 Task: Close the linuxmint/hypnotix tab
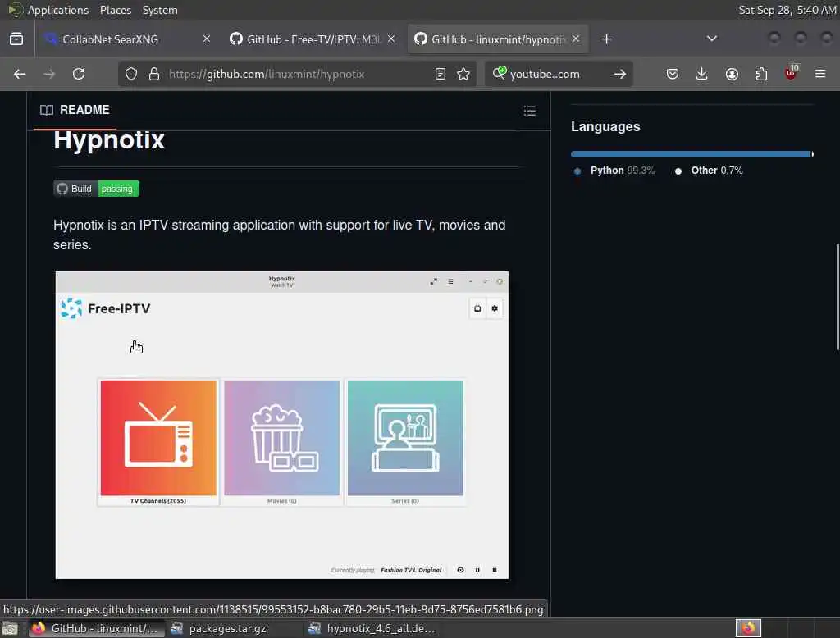575,39
